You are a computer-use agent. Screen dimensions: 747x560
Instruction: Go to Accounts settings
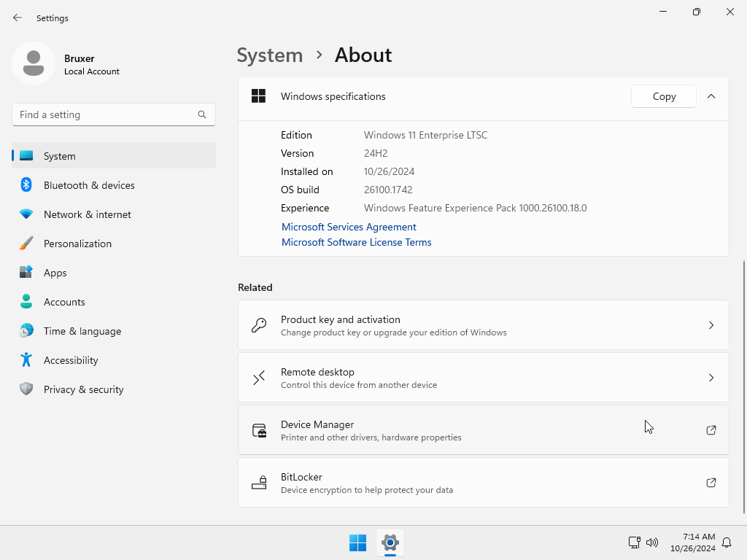(x=64, y=302)
